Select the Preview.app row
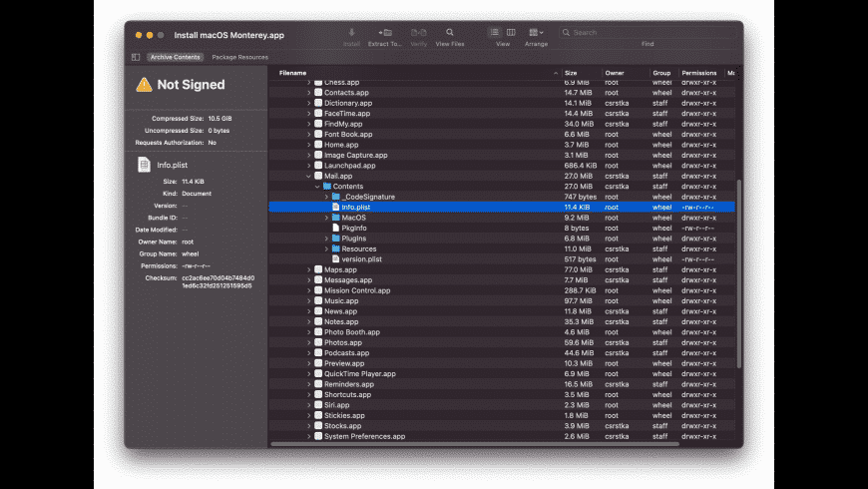Viewport: 868px width, 489px height. click(502, 364)
